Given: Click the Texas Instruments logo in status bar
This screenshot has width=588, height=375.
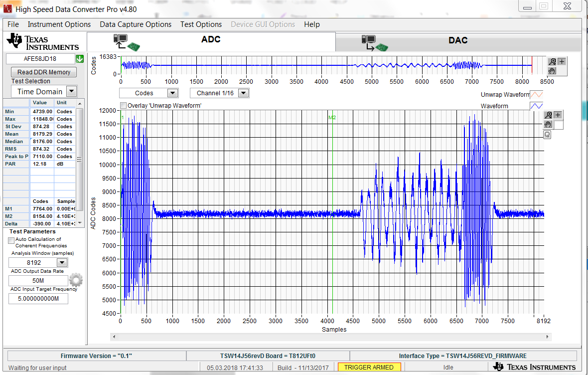Looking at the screenshot, I should (534, 367).
